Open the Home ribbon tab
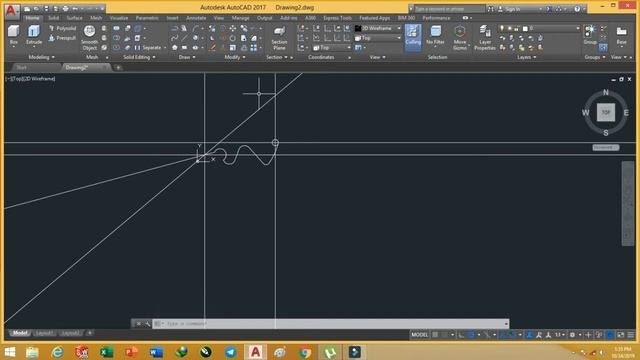640x360 pixels. point(32,18)
